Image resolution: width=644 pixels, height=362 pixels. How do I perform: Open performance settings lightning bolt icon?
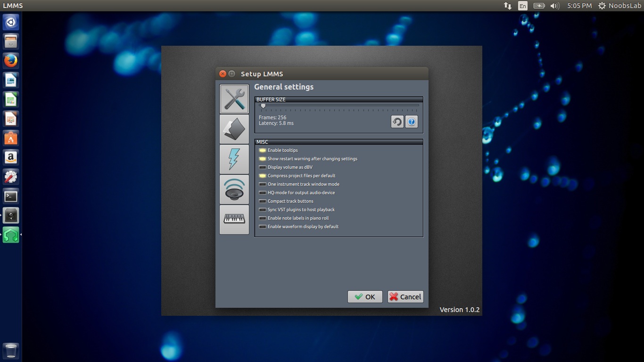[x=234, y=159]
